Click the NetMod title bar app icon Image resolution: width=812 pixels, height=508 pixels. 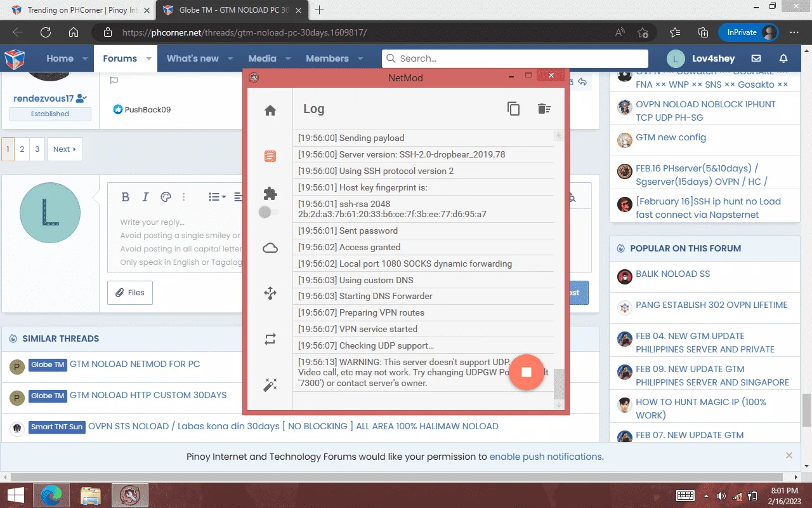254,77
